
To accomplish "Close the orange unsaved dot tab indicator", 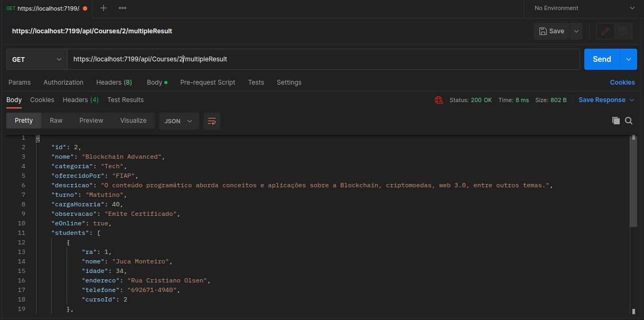I will coord(85,8).
